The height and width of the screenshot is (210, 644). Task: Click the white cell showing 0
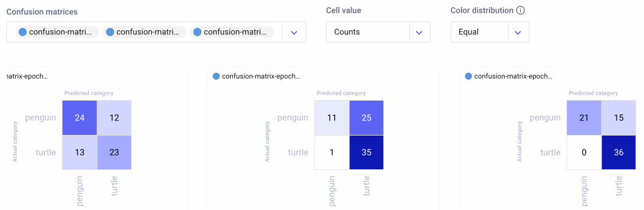(584, 152)
